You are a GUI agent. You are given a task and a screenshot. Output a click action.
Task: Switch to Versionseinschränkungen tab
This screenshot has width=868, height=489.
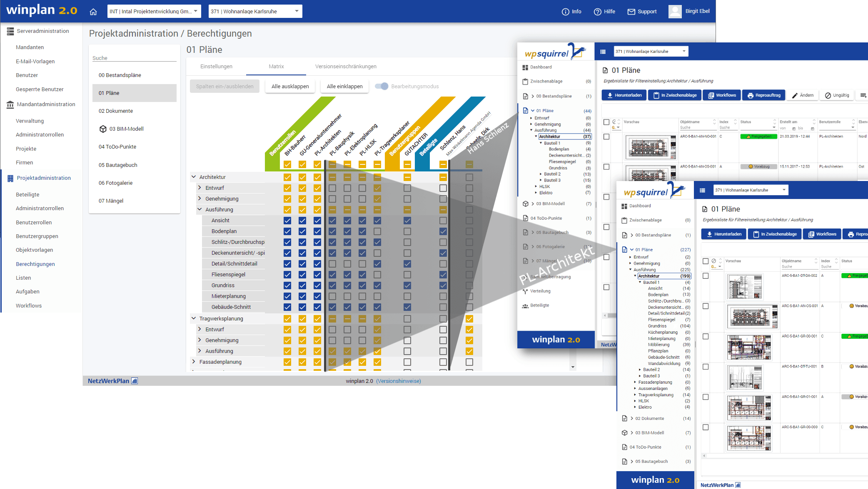[x=346, y=67]
